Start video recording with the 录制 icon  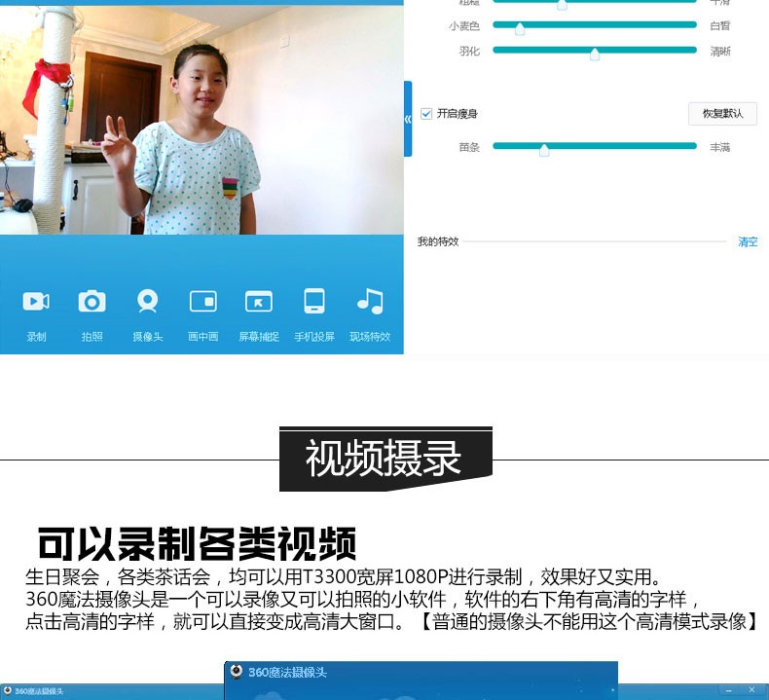click(x=36, y=301)
